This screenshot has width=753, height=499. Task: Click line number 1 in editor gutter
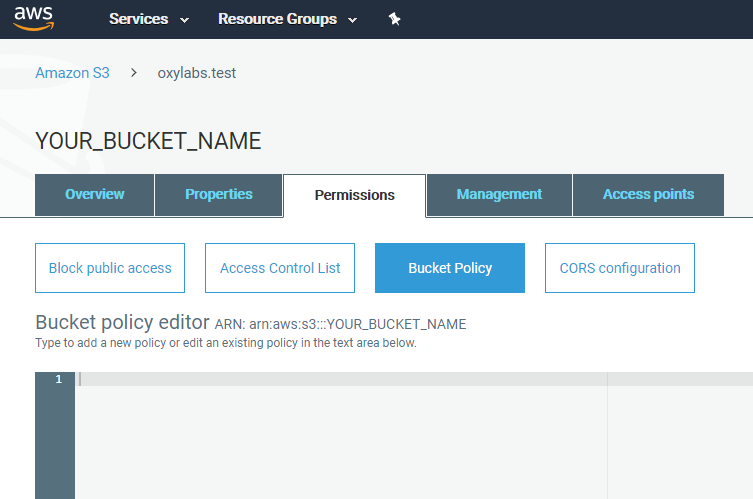(58, 380)
